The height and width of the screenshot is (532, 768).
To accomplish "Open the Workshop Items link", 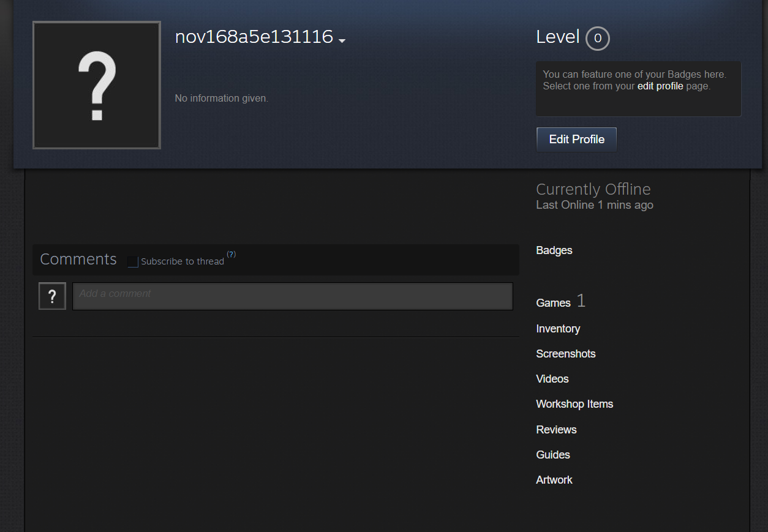I will point(574,404).
